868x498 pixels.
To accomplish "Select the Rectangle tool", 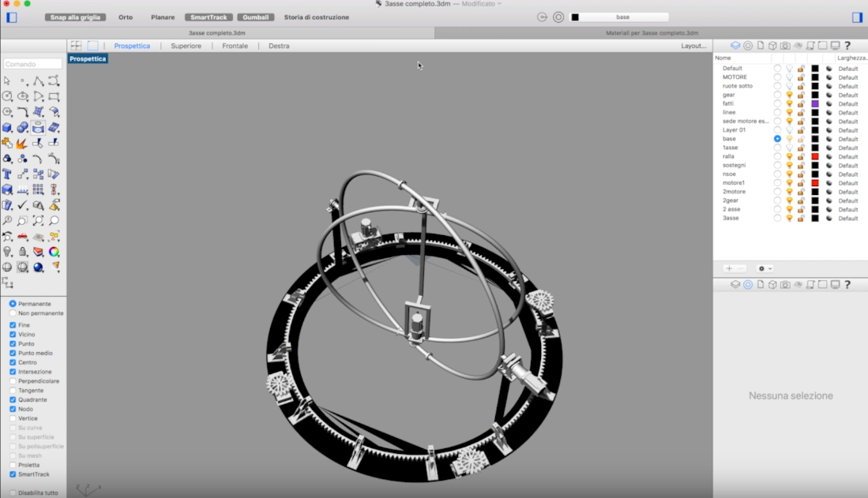I will pos(54,96).
